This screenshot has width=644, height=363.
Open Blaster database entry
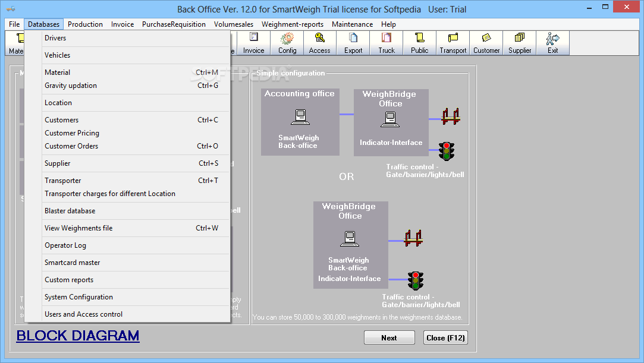point(127,211)
